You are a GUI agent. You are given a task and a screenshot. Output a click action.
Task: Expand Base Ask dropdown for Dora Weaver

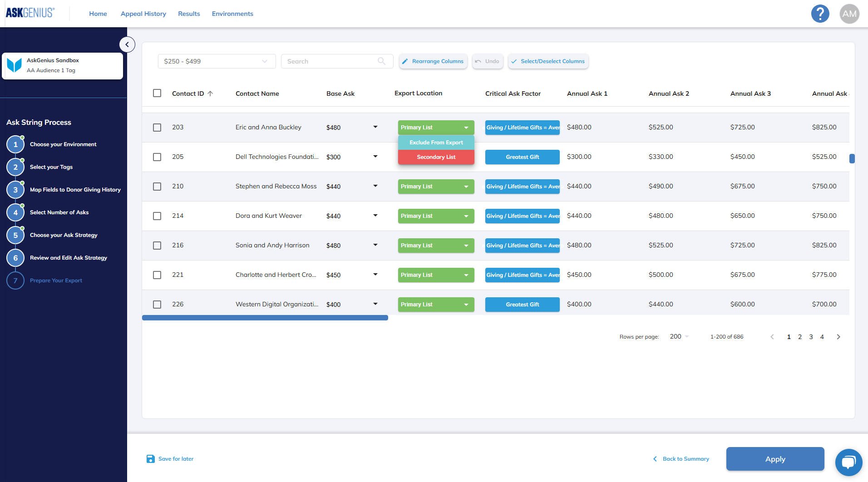click(x=375, y=216)
